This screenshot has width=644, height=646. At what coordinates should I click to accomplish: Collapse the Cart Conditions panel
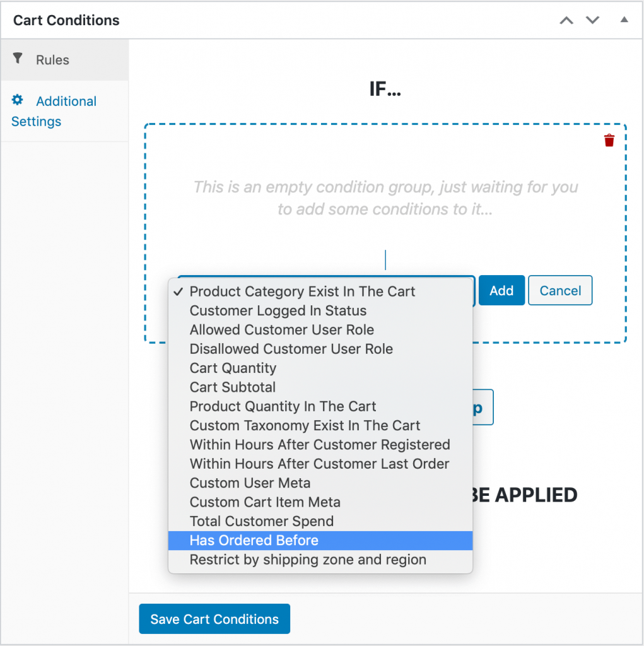624,20
